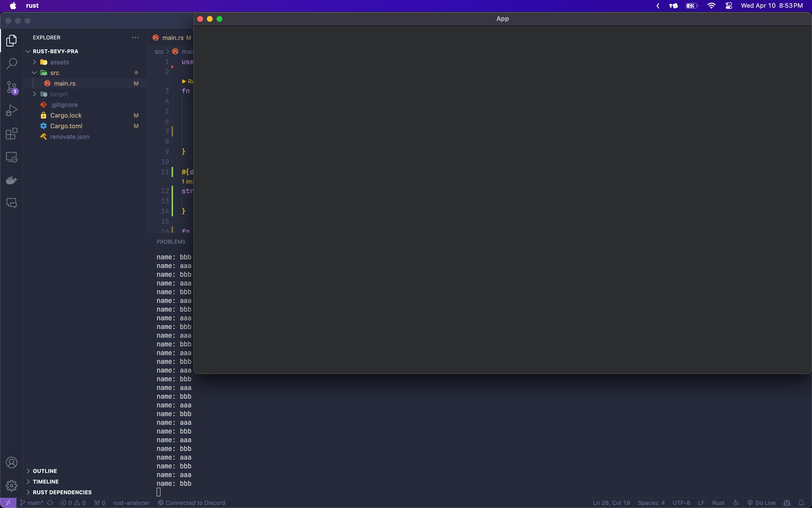Open the Docker view in activity bar
This screenshot has height=508, width=812.
pyautogui.click(x=11, y=180)
